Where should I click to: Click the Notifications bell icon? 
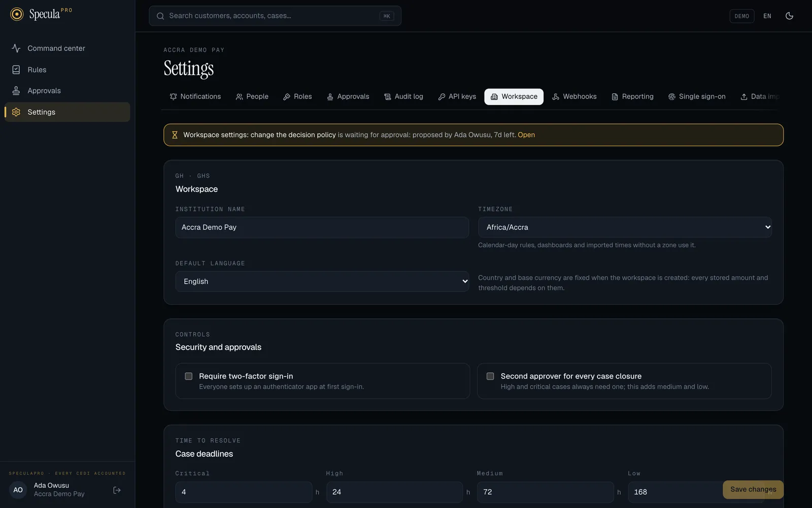[x=174, y=97]
